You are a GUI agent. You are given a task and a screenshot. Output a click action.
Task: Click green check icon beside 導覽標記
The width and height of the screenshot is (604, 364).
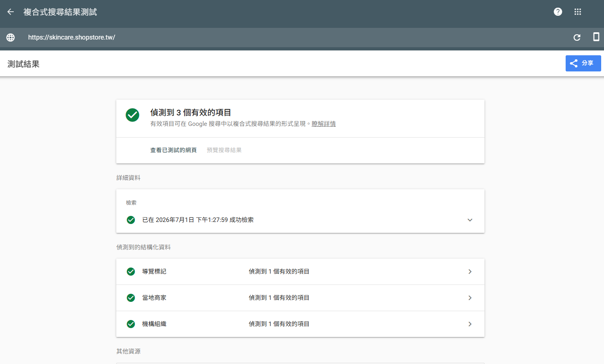(131, 272)
